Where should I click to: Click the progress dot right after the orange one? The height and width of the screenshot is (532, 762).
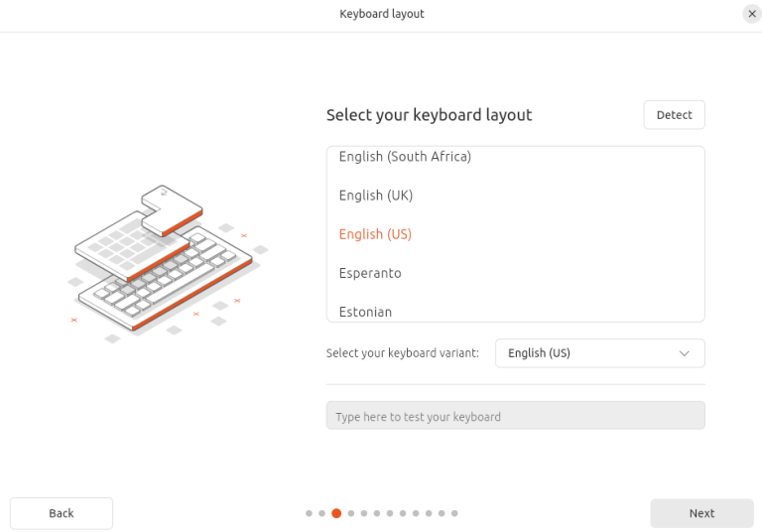click(351, 513)
